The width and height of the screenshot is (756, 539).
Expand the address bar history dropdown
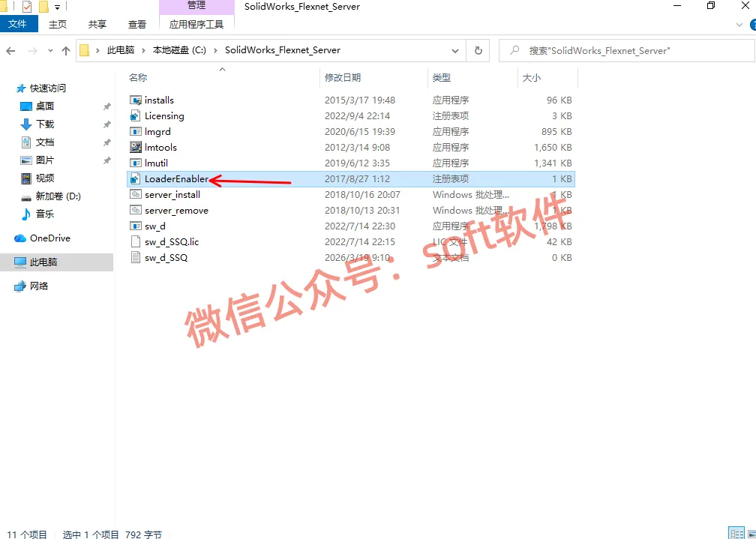click(454, 51)
